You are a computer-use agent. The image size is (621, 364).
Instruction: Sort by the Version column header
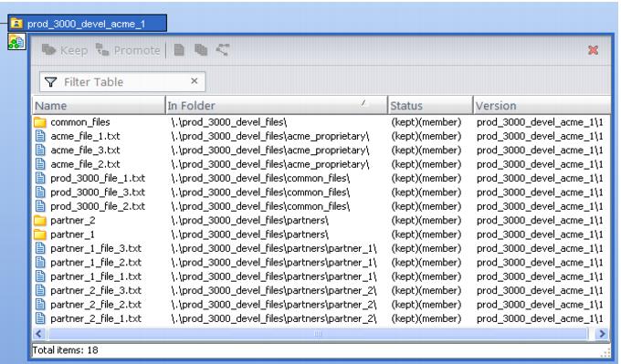tap(542, 106)
